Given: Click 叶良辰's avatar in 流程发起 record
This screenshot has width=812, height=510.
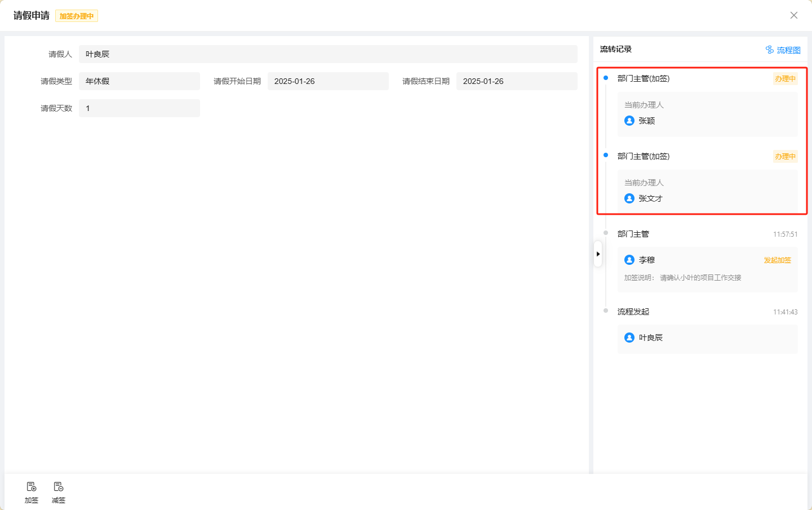Looking at the screenshot, I should (629, 338).
